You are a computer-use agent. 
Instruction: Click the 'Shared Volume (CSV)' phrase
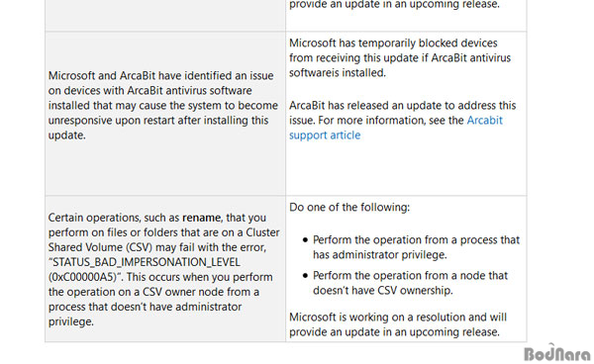(100, 247)
